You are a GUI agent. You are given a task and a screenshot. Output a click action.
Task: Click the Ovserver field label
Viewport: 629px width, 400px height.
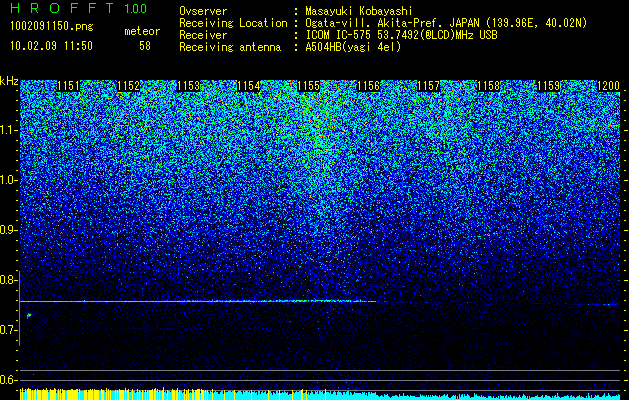(x=203, y=11)
